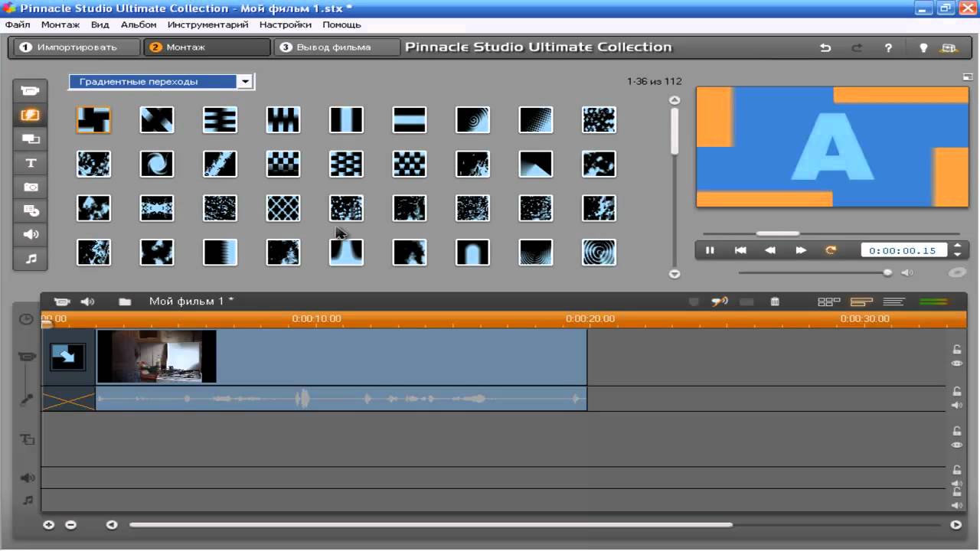980x551 pixels.
Task: Open the music album tab
Action: 31,259
